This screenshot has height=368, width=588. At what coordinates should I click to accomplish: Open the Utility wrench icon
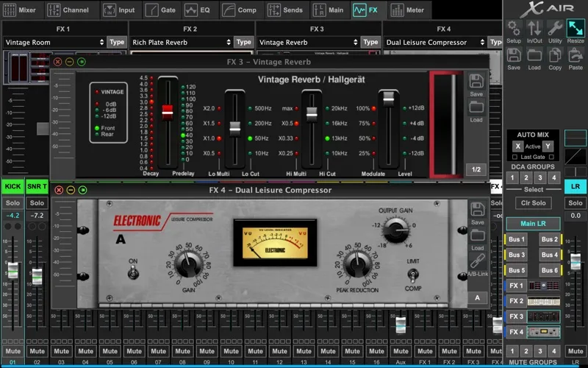click(x=555, y=31)
